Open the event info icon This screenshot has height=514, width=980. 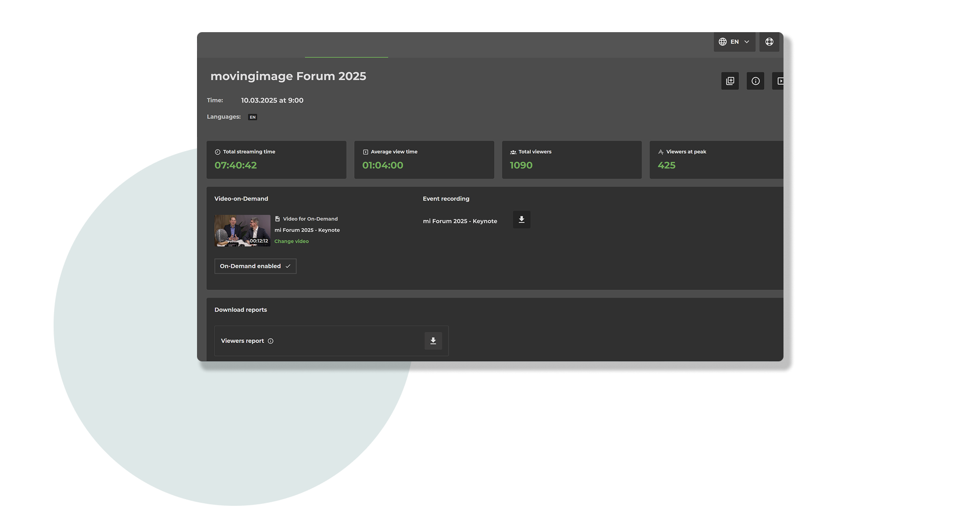pyautogui.click(x=755, y=81)
